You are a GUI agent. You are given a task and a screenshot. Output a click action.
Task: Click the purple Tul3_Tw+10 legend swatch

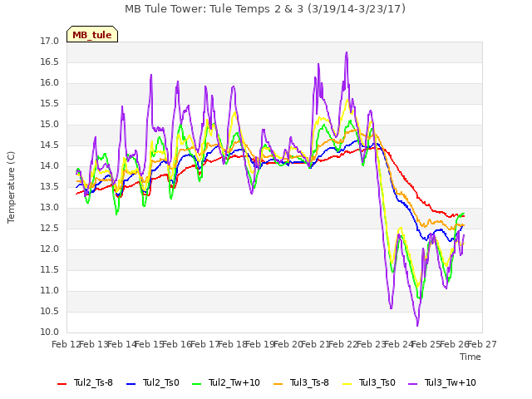[x=412, y=384]
